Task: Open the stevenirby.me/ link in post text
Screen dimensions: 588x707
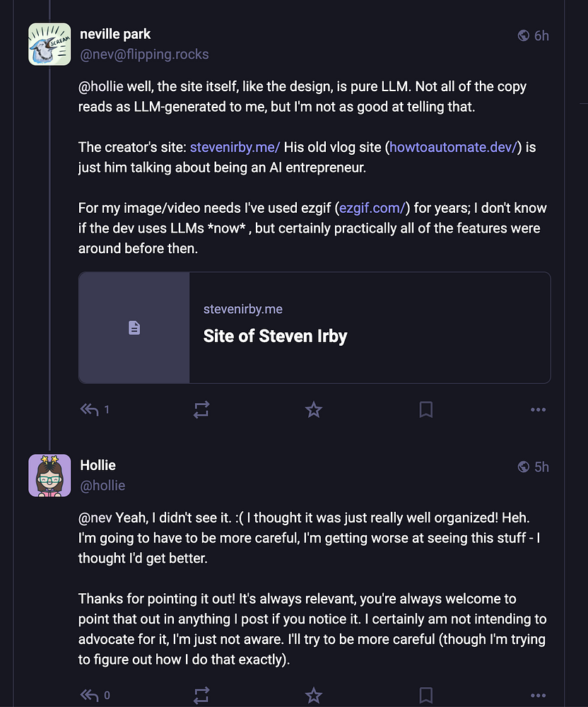Action: [x=235, y=147]
